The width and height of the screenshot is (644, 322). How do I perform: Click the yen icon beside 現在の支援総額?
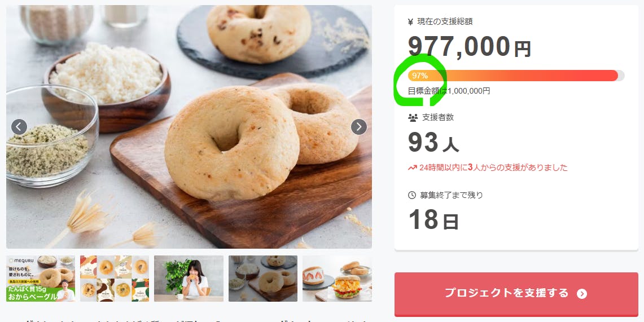[x=410, y=22]
